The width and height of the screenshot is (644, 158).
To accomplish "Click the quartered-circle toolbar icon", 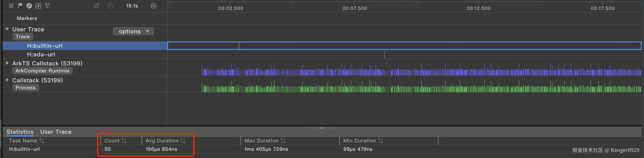I will click(29, 6).
